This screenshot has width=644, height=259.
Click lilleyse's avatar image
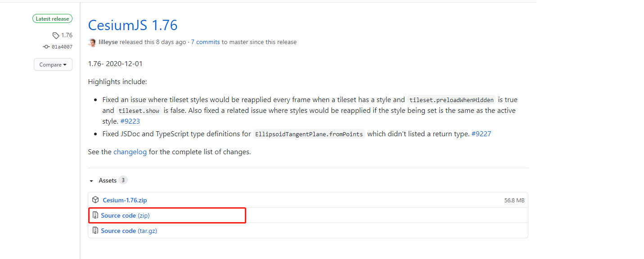pyautogui.click(x=93, y=42)
